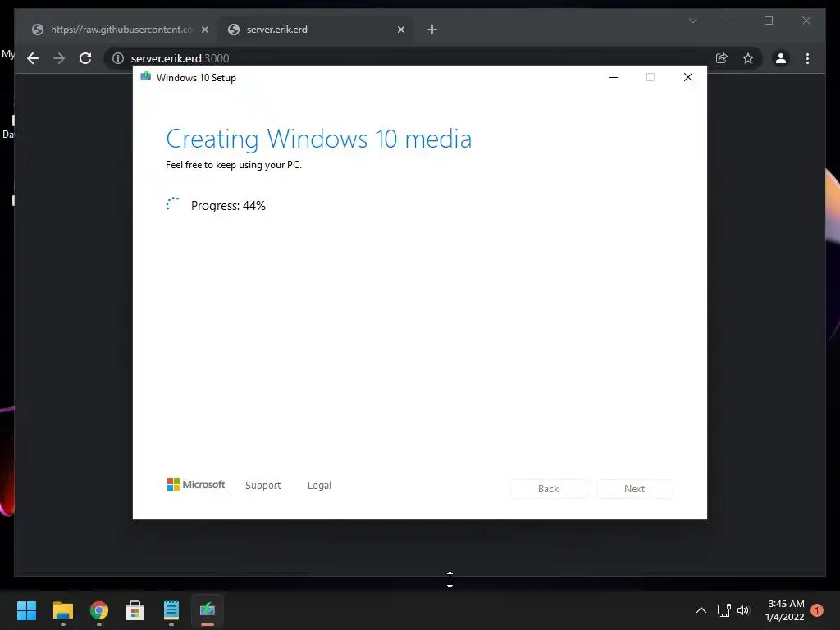840x630 pixels.
Task: Click the Back button in Setup
Action: 548,489
